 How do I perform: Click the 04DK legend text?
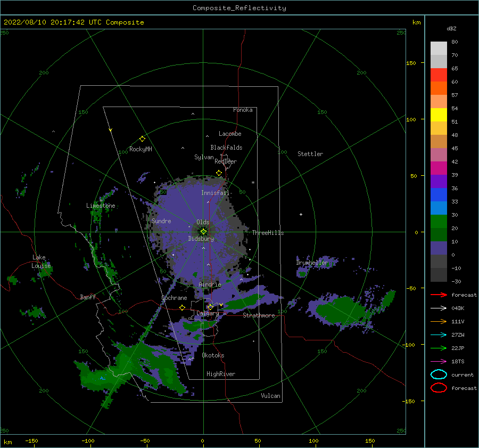(x=458, y=308)
